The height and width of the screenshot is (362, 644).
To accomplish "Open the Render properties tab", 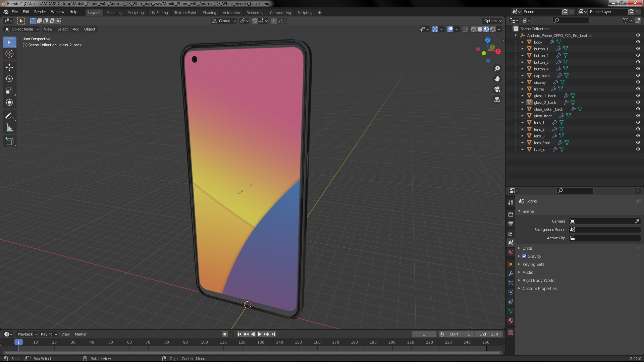I will click(511, 214).
